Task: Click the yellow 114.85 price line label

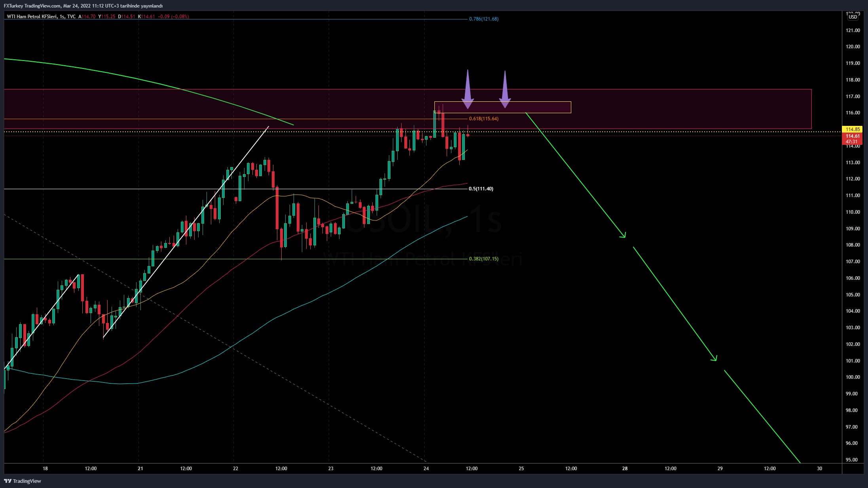Action: click(853, 129)
